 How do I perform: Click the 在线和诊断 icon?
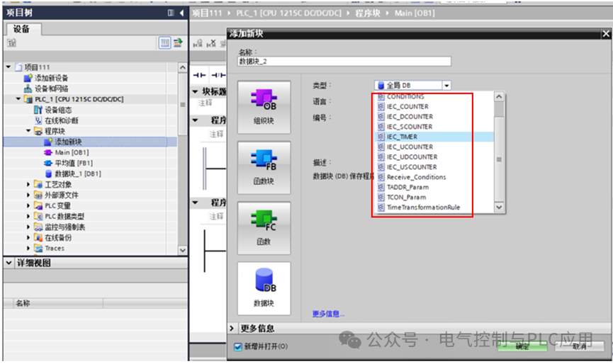point(38,120)
